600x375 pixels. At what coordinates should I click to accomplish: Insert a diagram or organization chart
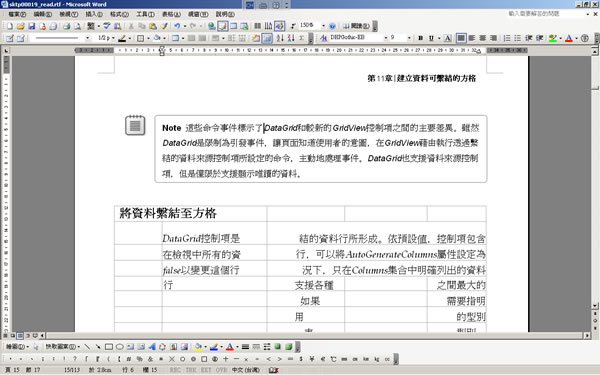point(163,347)
